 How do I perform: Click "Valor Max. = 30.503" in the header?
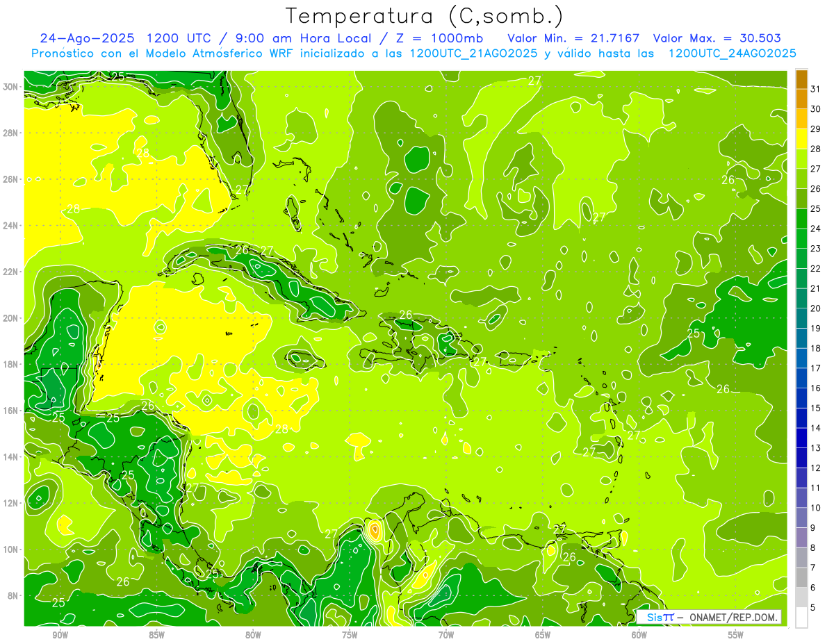click(717, 38)
